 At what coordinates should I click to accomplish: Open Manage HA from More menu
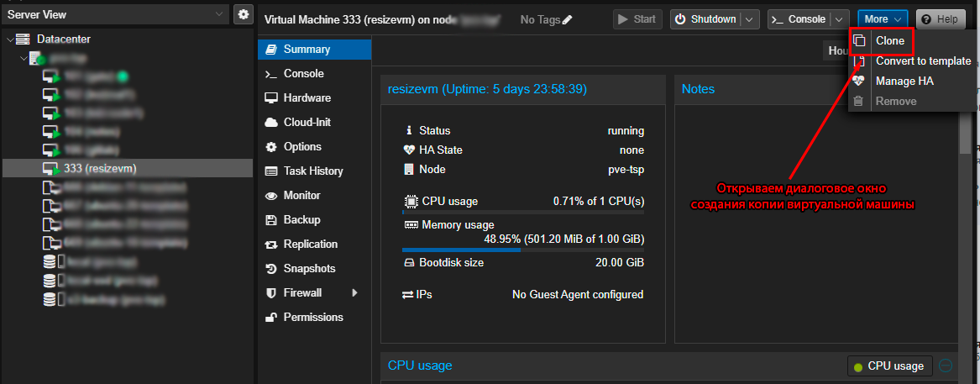tap(904, 82)
